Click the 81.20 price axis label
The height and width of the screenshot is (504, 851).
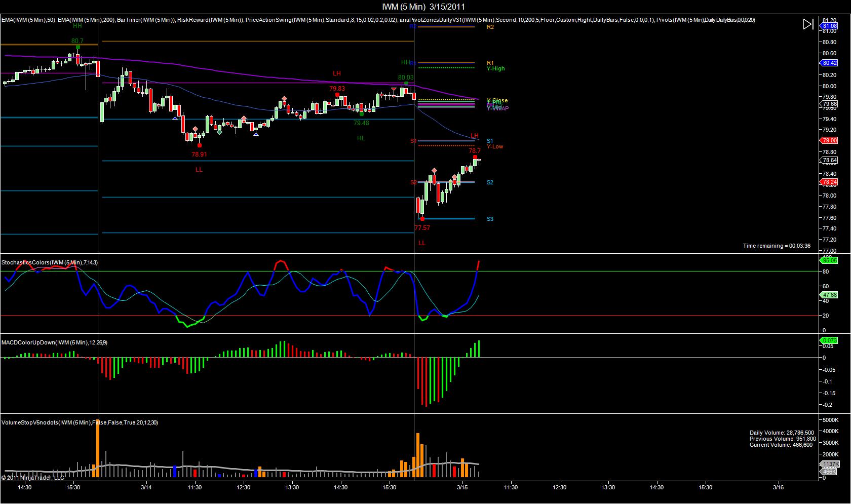[830, 20]
